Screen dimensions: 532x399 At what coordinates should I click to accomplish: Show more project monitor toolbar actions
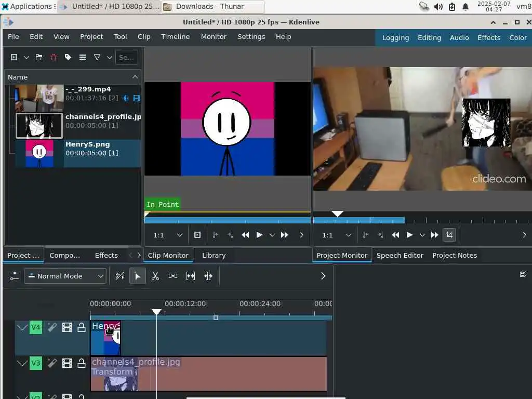pos(524,235)
